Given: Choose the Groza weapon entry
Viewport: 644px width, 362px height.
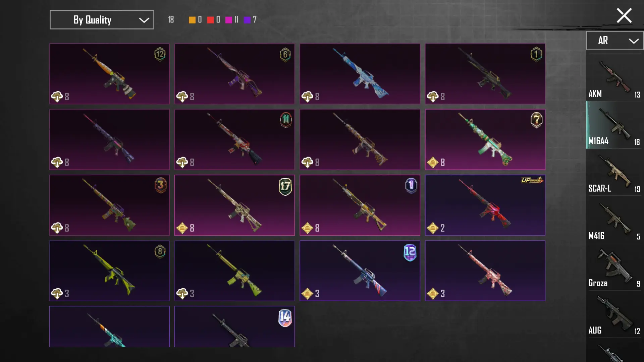Looking at the screenshot, I should tap(614, 267).
